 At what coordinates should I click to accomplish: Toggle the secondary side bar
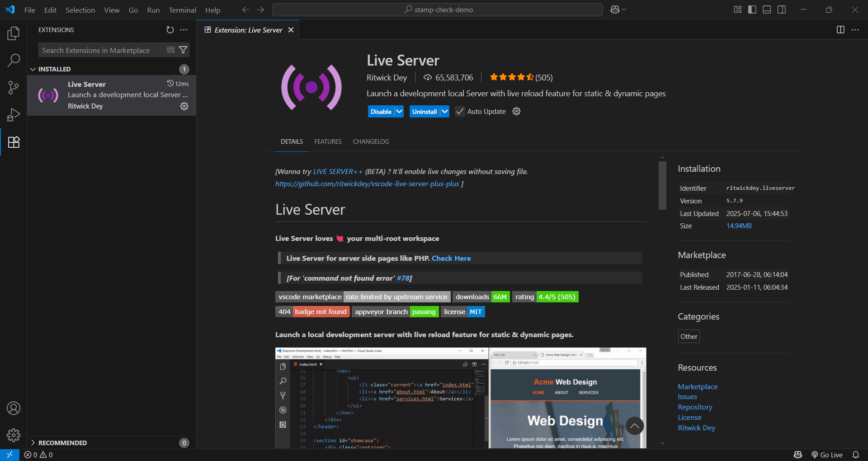point(782,9)
